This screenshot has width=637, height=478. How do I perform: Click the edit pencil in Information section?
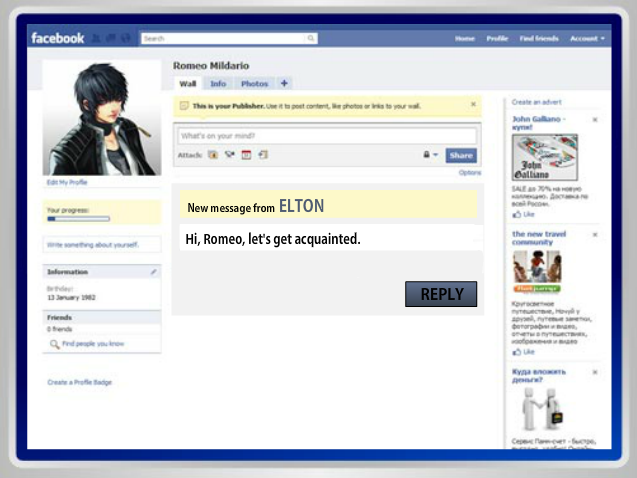pyautogui.click(x=154, y=272)
